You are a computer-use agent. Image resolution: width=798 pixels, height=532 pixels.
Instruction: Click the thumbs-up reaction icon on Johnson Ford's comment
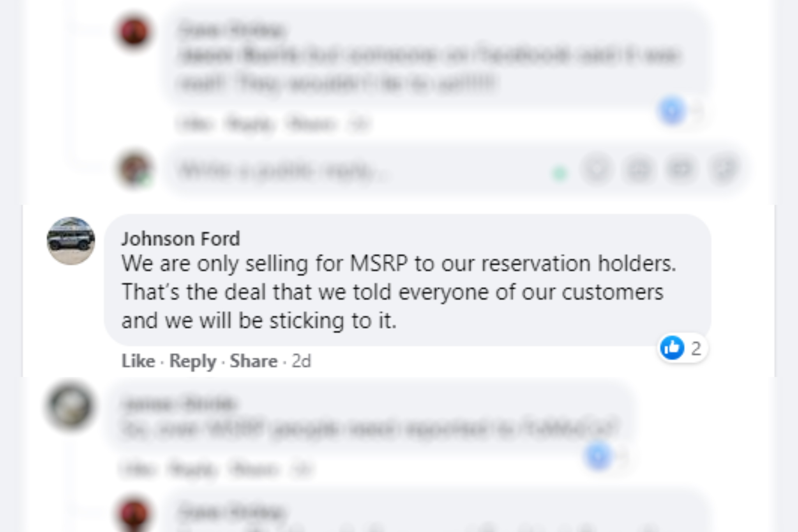[672, 347]
